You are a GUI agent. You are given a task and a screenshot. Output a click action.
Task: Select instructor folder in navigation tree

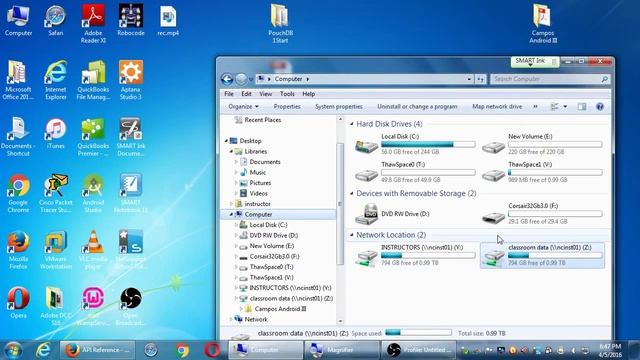point(257,204)
